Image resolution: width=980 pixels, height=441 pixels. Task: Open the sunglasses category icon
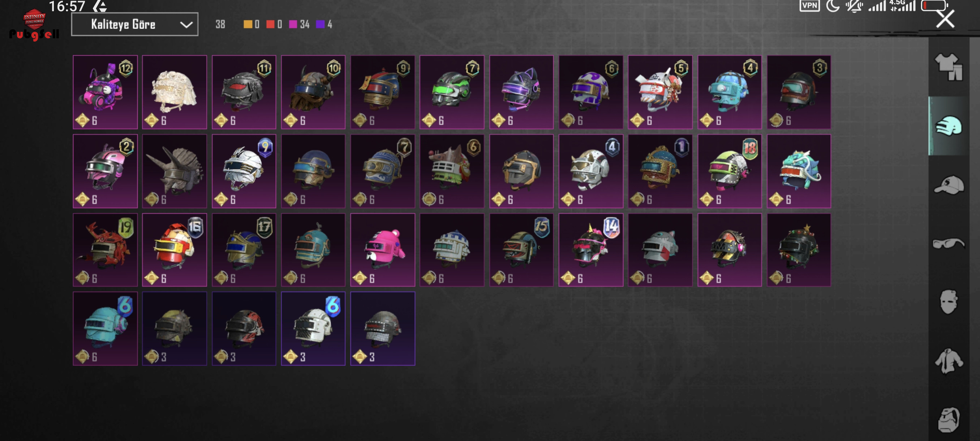(x=949, y=243)
